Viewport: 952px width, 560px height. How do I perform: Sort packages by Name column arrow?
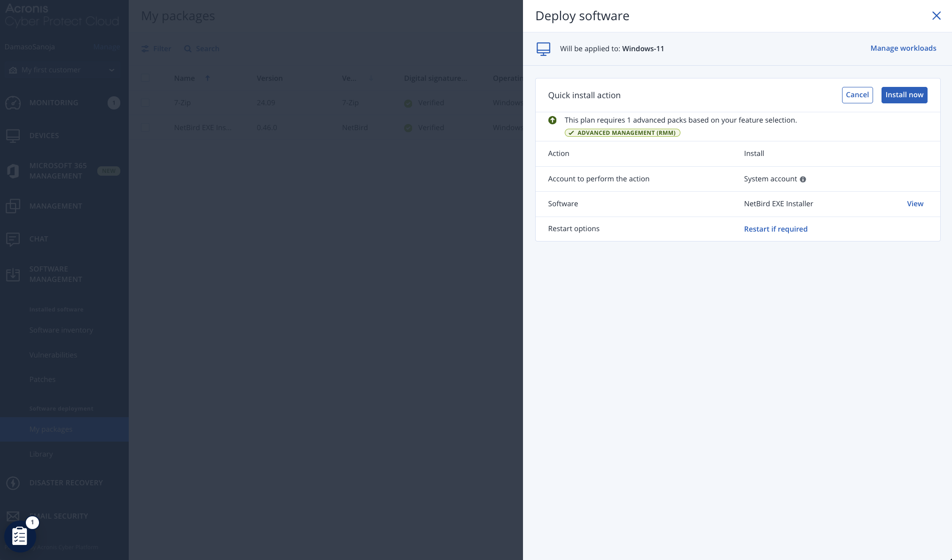pos(208,78)
